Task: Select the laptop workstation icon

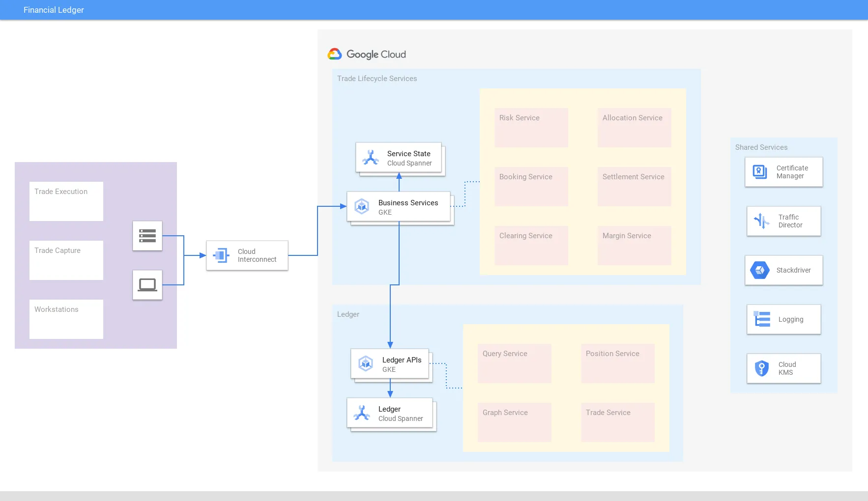Action: pyautogui.click(x=147, y=285)
